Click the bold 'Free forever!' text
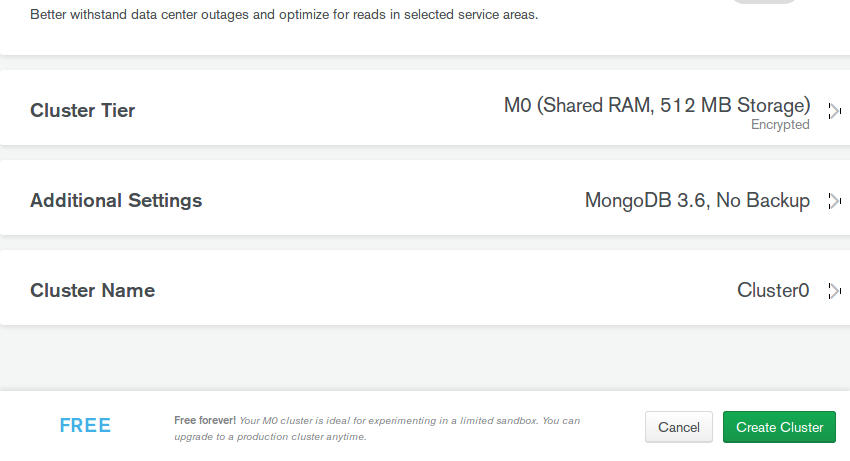850x461 pixels. coord(205,420)
